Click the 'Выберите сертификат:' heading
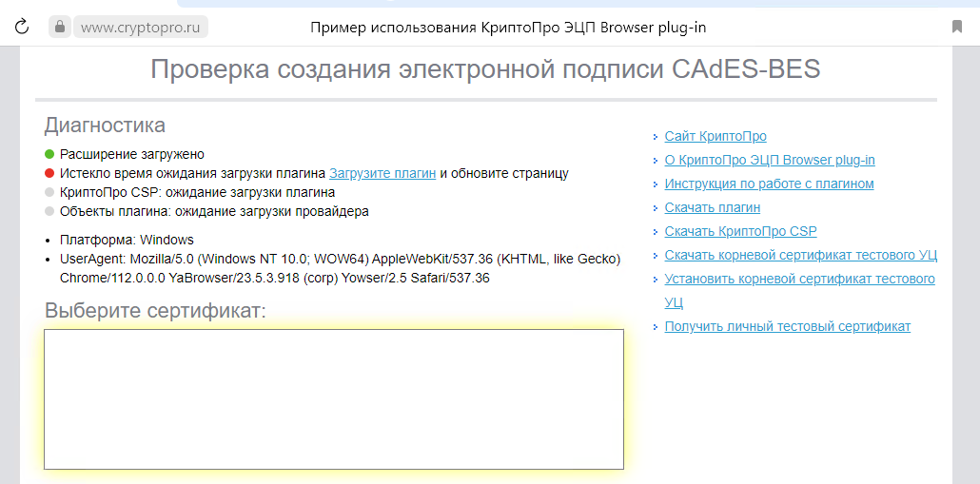Viewport: 980px width, 484px height. pos(155,310)
